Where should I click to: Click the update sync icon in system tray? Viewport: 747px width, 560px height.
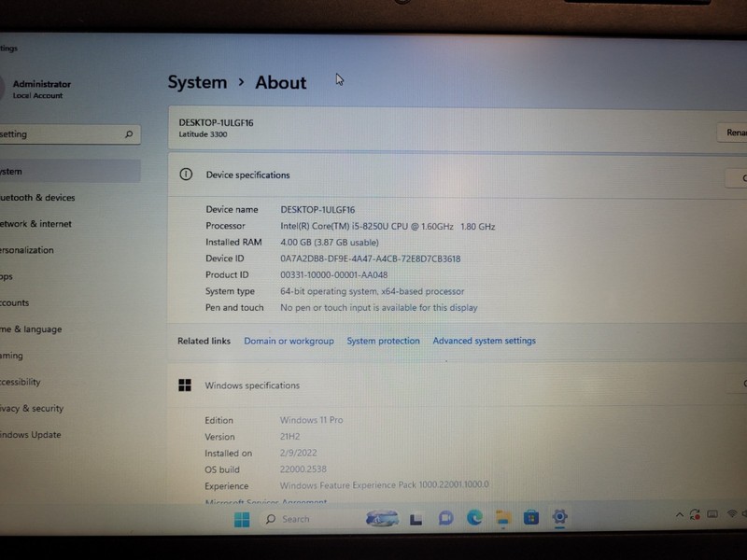point(695,515)
